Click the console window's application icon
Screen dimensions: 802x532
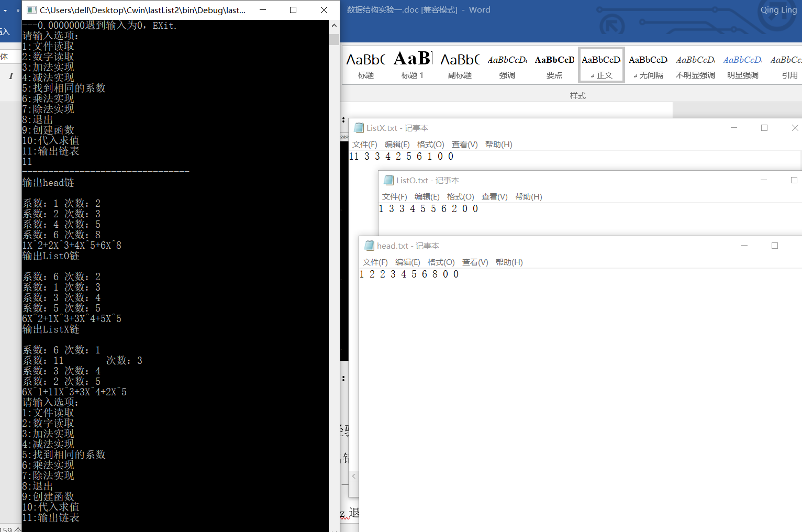point(31,10)
